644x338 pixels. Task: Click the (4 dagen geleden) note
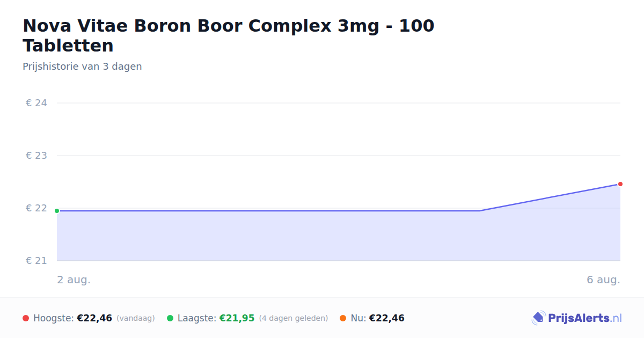tap(294, 318)
